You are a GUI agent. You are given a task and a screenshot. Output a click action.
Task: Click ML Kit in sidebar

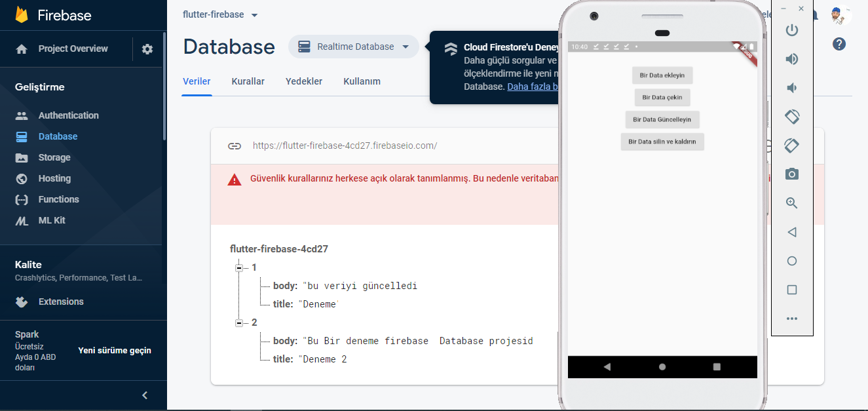(52, 220)
